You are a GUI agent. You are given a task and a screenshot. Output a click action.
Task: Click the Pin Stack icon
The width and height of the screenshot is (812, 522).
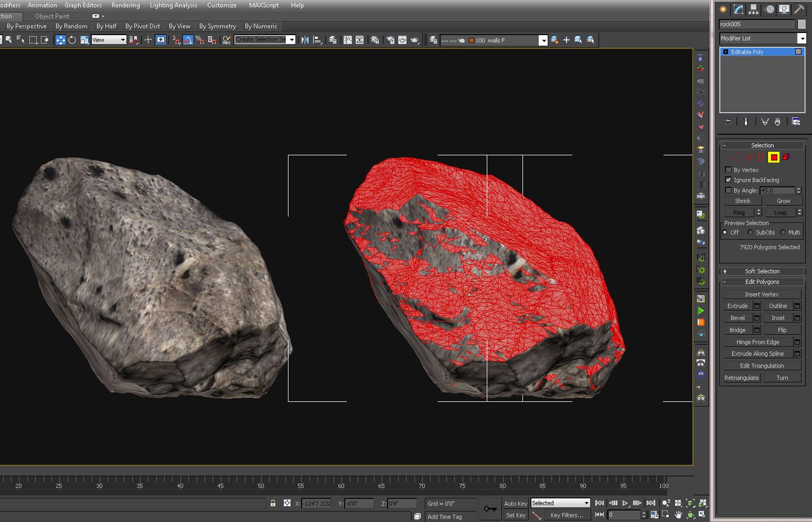tap(727, 122)
